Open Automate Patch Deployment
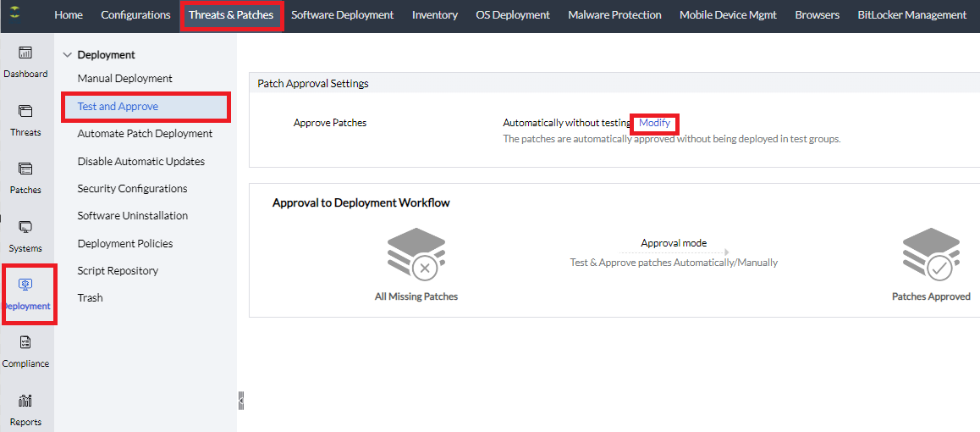980x432 pixels. [145, 134]
